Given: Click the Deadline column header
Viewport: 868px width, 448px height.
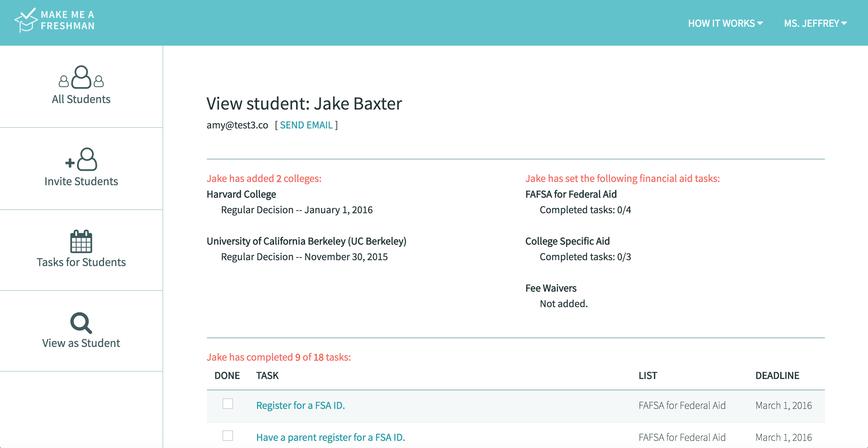Looking at the screenshot, I should pos(777,375).
